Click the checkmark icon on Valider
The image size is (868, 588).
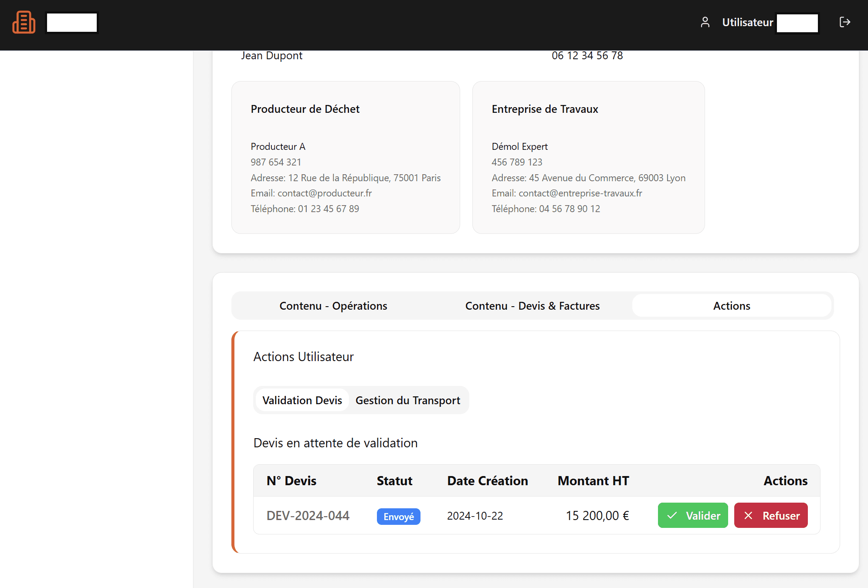(672, 516)
